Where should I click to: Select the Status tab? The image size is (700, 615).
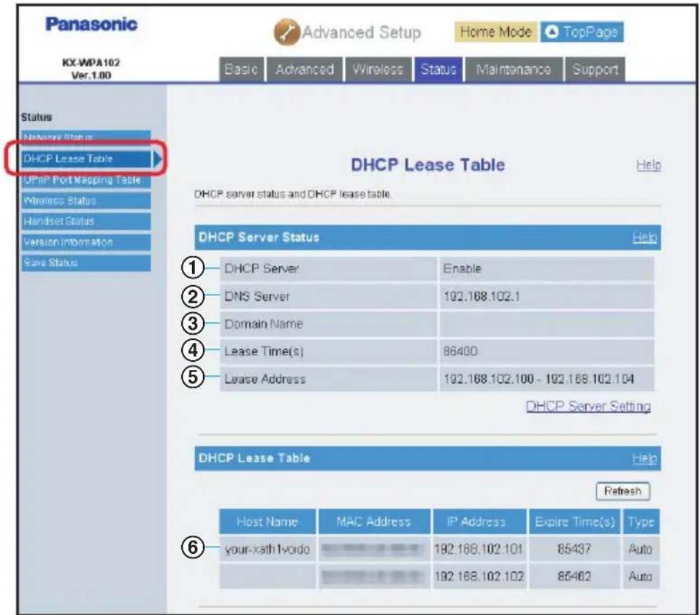[x=439, y=69]
